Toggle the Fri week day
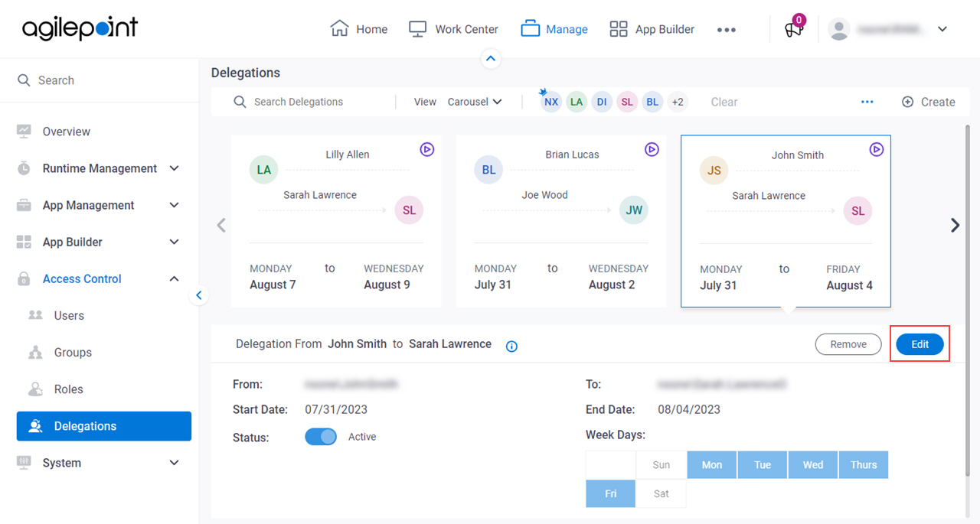980x524 pixels. coord(611,494)
